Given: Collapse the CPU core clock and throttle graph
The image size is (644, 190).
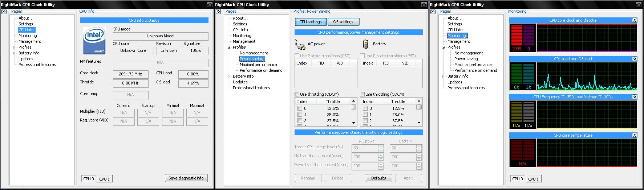Looking at the screenshot, I should (x=635, y=20).
